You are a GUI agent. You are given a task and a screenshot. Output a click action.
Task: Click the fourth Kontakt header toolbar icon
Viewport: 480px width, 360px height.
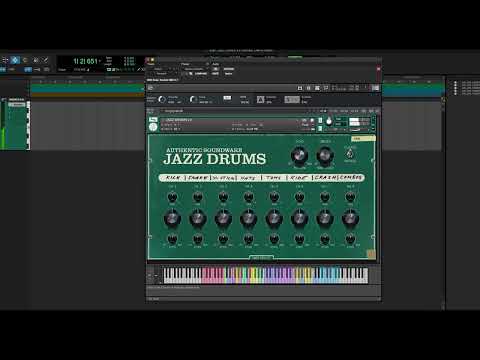[x=326, y=88]
